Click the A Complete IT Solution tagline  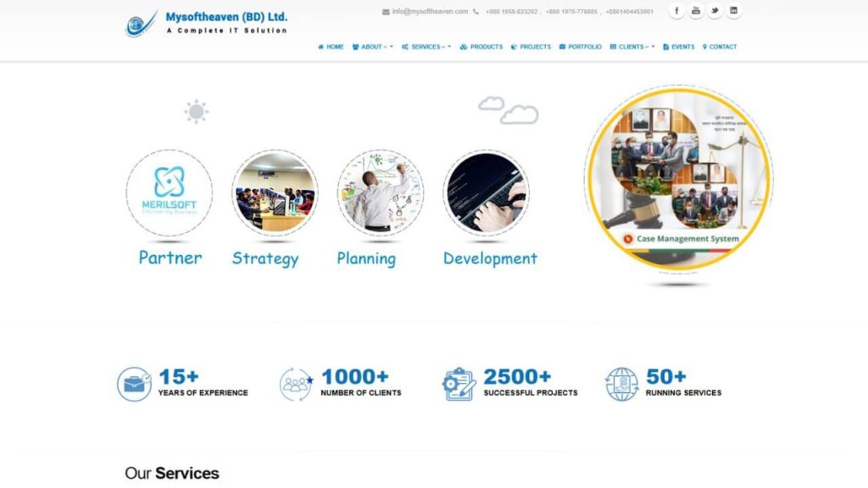point(227,30)
